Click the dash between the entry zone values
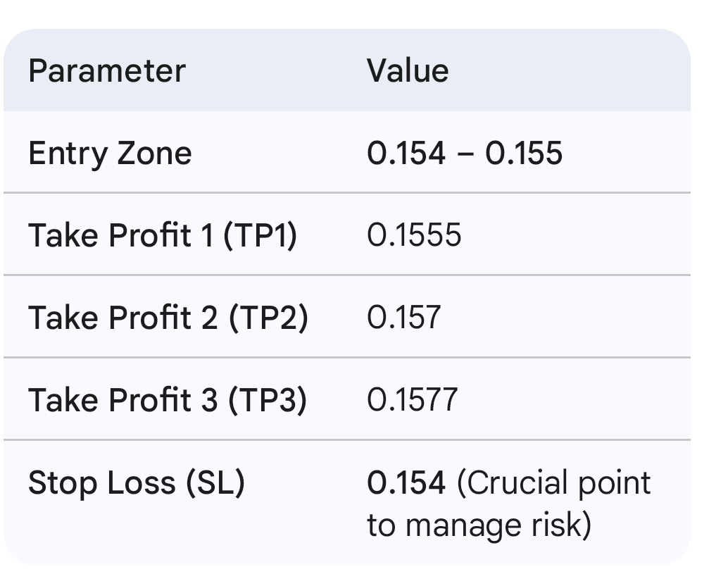This screenshot has width=728, height=574. pyautogui.click(x=465, y=154)
